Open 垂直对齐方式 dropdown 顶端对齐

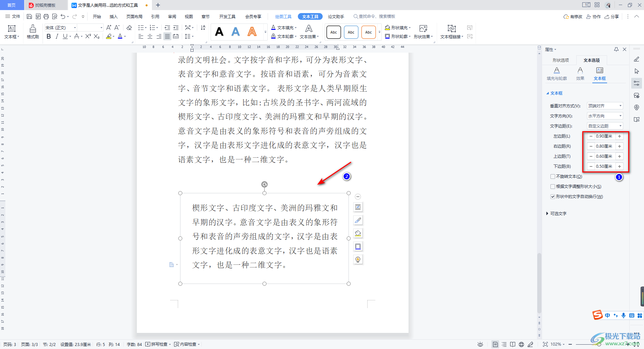tap(605, 106)
